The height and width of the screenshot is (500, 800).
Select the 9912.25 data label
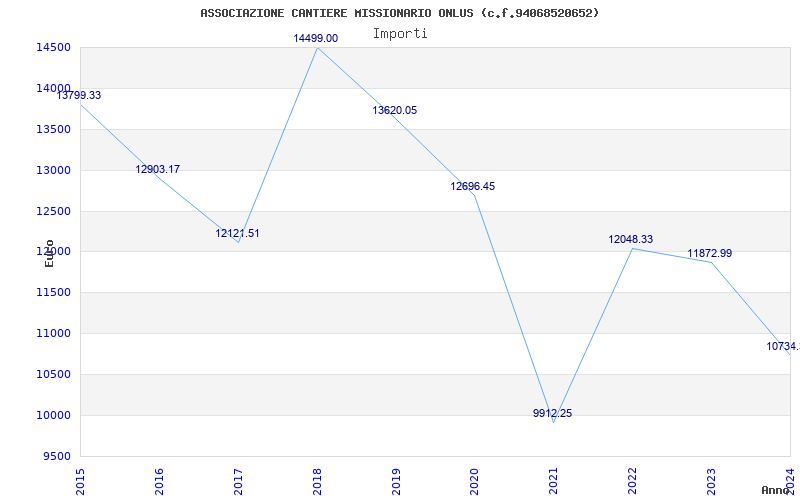pos(553,414)
